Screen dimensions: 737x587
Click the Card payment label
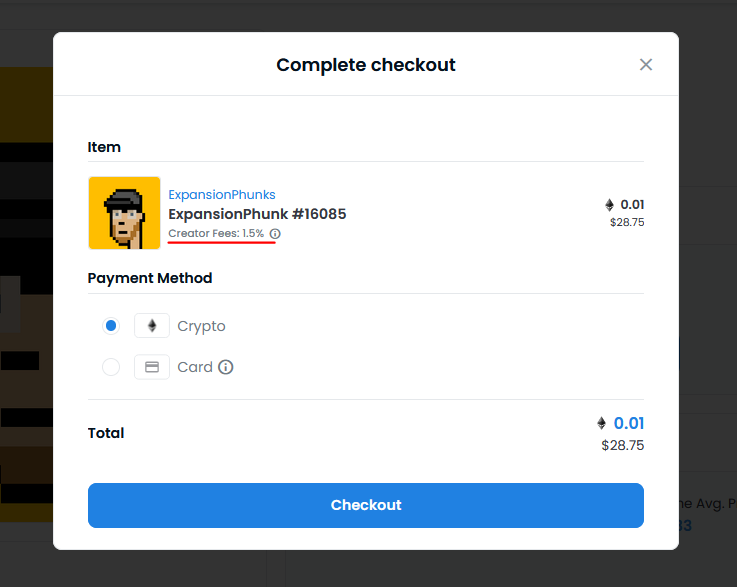coord(195,367)
